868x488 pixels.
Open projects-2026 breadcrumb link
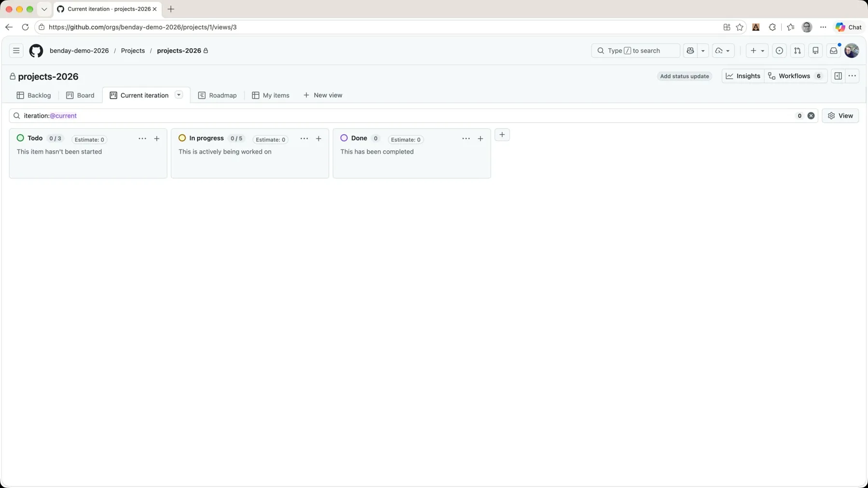coord(179,51)
